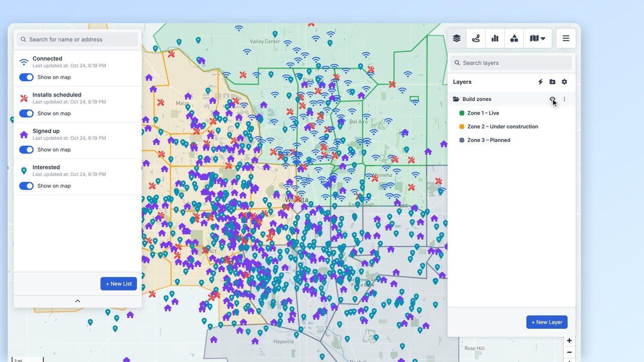This screenshot has width=644, height=362.
Task: Collapse the lists panel with chevron
Action: pyautogui.click(x=77, y=301)
